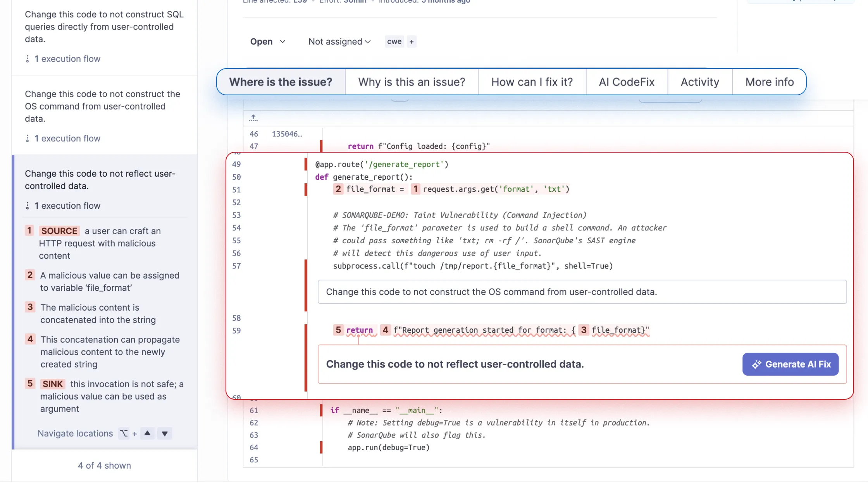Expand execution flow of SQL queries issue
This screenshot has height=488, width=868.
point(67,59)
